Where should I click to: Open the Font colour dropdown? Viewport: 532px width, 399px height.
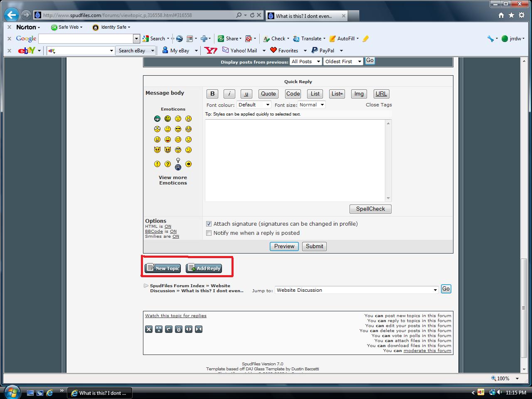pos(254,105)
